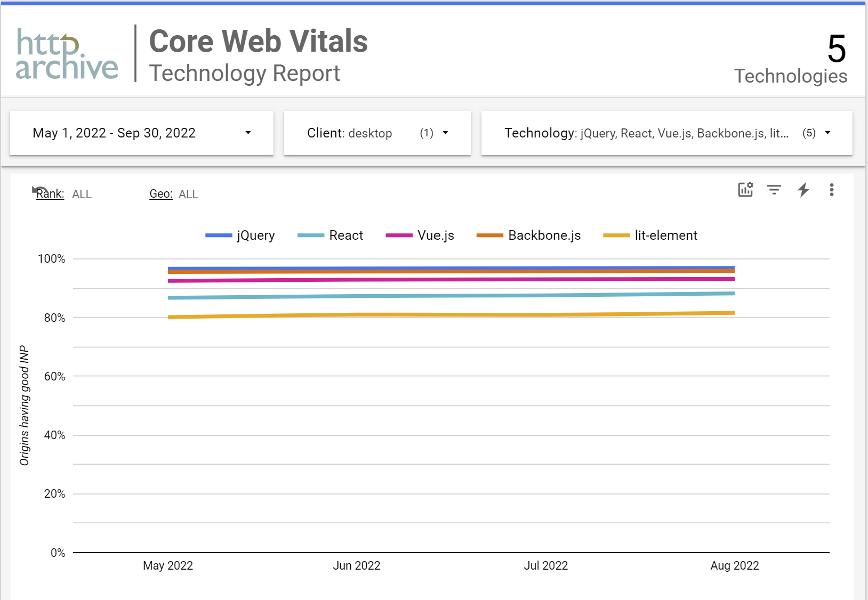Click the HTTP Archive logo
Viewport: 868px width, 600px height.
click(67, 54)
